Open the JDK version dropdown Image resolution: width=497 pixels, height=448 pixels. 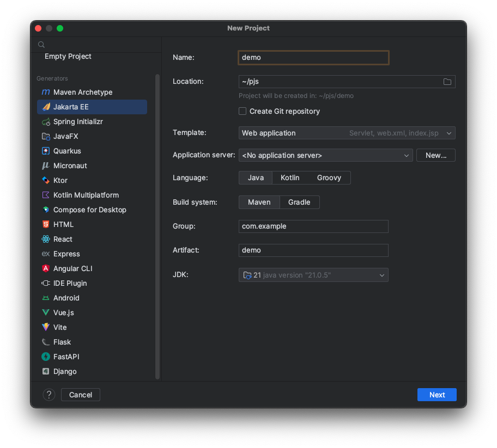(313, 275)
